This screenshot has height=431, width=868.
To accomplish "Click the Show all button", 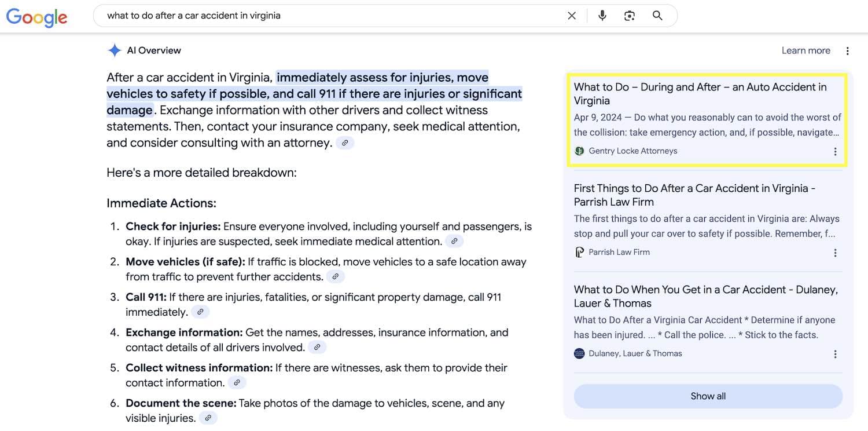I will point(708,396).
